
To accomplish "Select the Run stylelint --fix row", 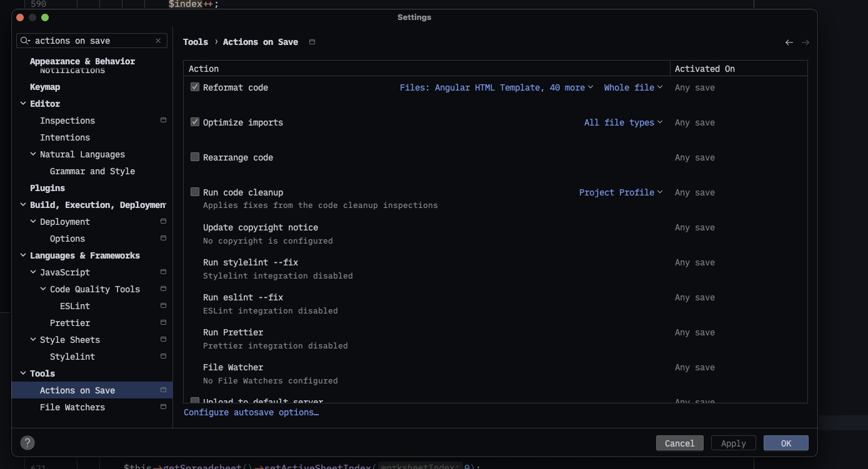I will (x=496, y=269).
